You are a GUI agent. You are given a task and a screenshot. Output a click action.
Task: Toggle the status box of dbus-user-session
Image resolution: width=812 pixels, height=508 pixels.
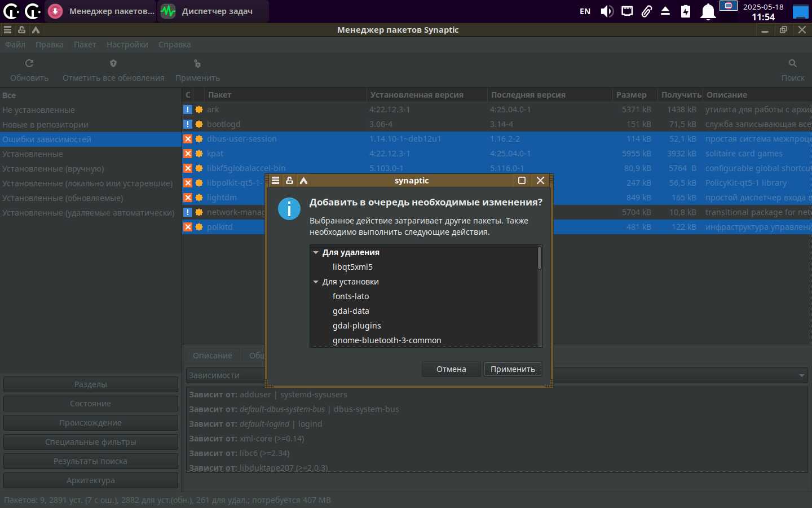(x=188, y=139)
